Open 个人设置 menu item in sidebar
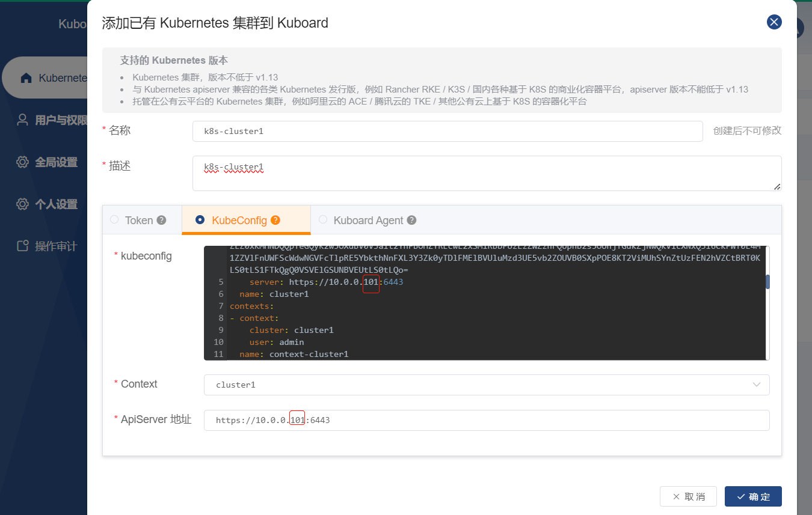812x515 pixels. pos(56,204)
